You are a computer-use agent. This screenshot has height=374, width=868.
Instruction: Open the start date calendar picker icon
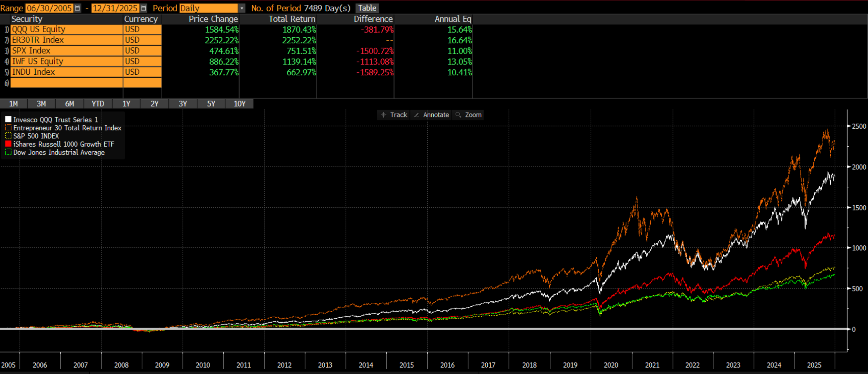click(77, 8)
